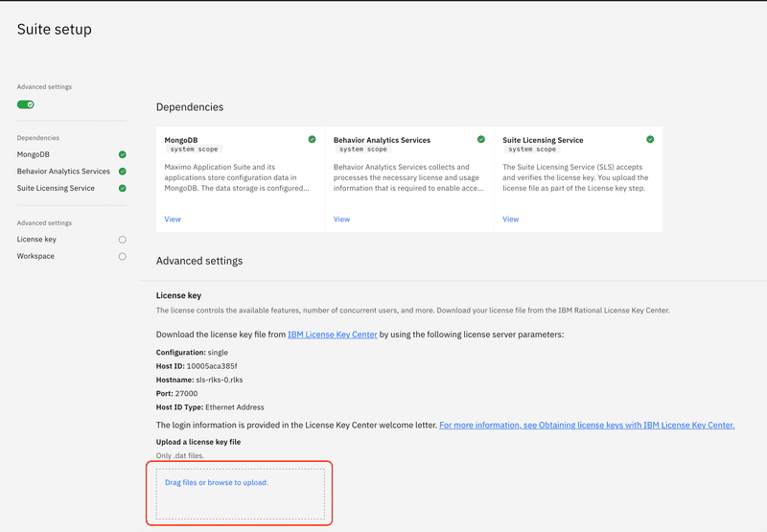The width and height of the screenshot is (767, 532).
Task: Open the IBM License Key Center link
Action: [x=333, y=335]
